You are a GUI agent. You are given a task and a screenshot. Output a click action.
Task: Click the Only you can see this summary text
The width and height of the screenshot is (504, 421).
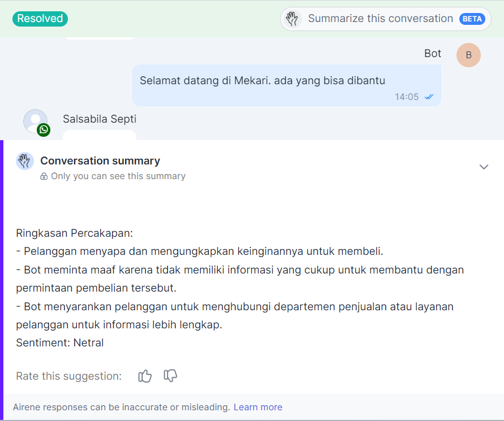[118, 176]
